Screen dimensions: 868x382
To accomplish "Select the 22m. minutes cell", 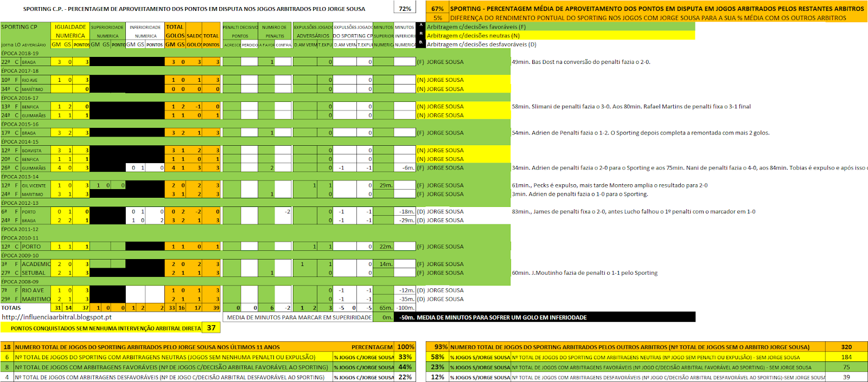I will 384,247.
